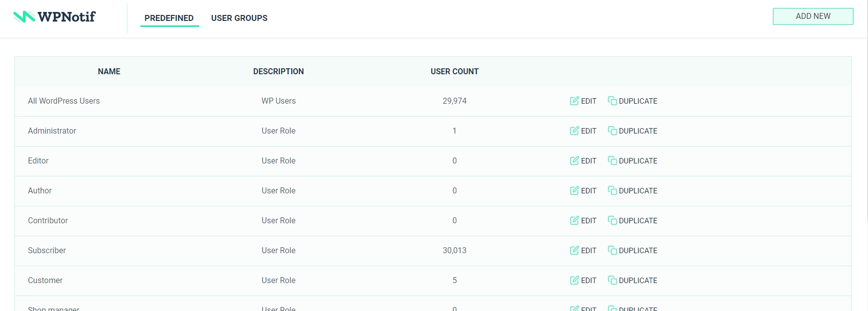Select the edit icon for Customer

click(x=574, y=280)
